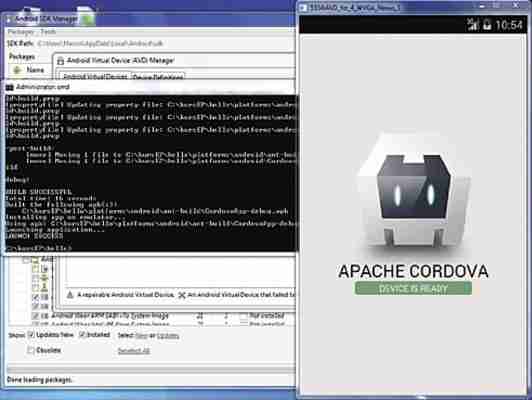Click LAUNCH SUCCESS line in cmd window
Viewport: 532px width, 400px height.
[x=34, y=236]
